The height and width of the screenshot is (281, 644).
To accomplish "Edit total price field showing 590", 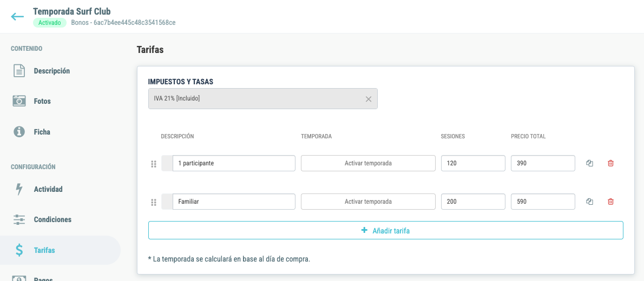I will 543,202.
